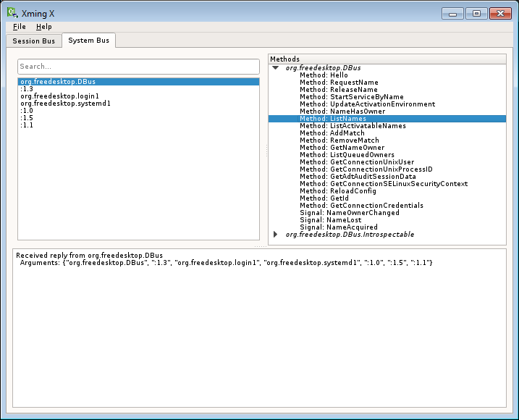Expand org.freedesktop.DBus.Introspectable interface
The width and height of the screenshot is (519, 420).
pos(275,234)
